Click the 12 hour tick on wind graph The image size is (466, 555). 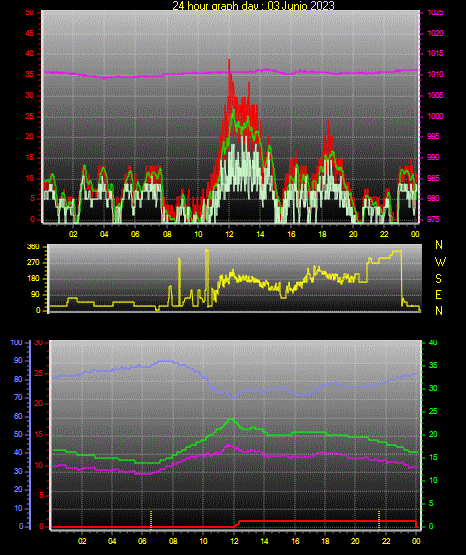[x=229, y=234]
